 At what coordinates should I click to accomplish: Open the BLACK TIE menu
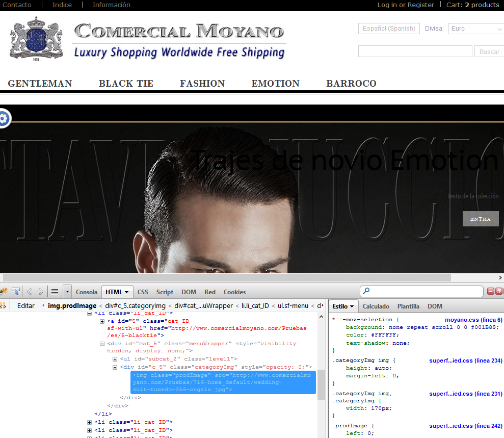[126, 83]
